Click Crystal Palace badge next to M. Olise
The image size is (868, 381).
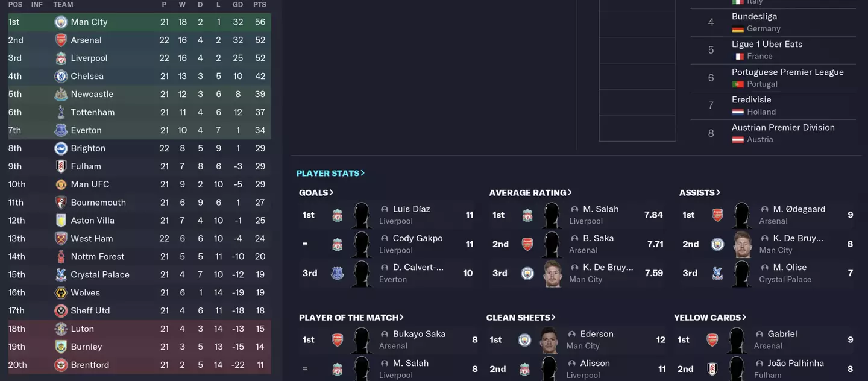[717, 274]
